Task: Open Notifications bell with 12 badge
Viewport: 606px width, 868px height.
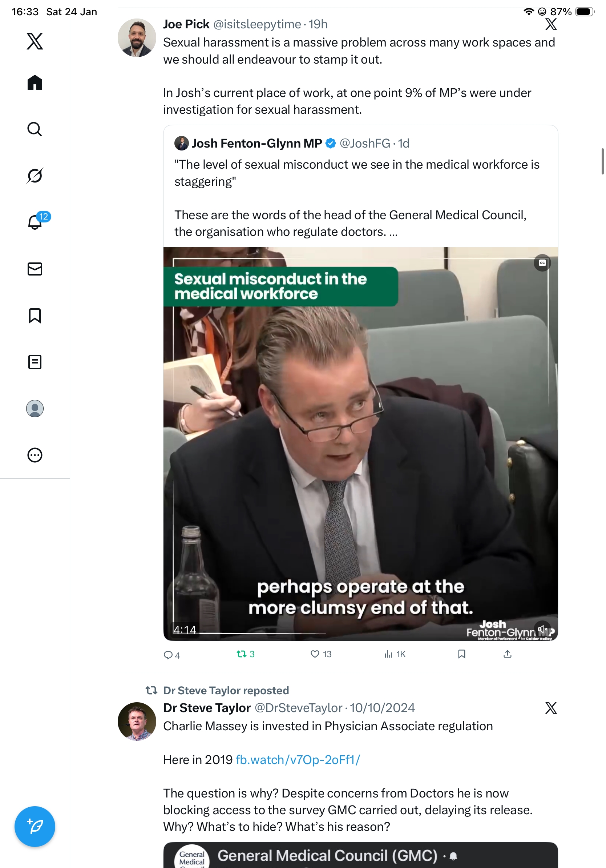Action: 35,222
